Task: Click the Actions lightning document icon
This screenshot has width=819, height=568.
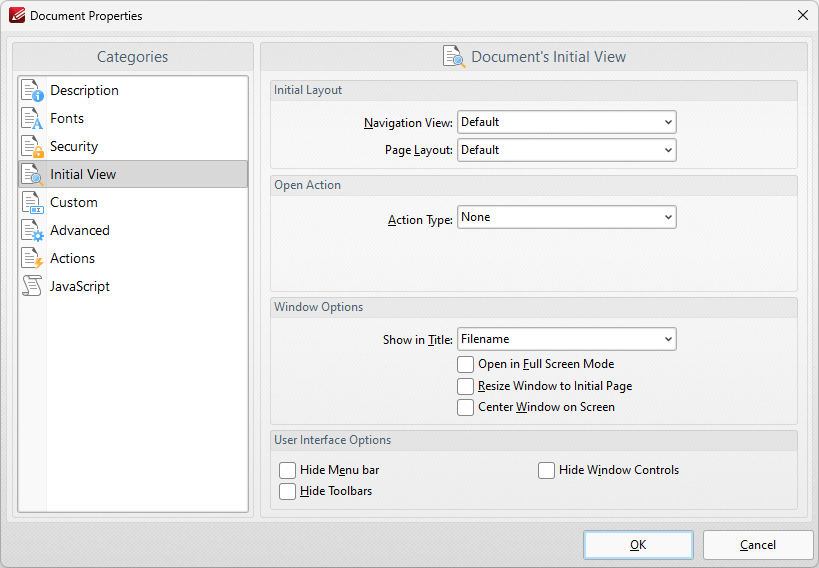Action: pyautogui.click(x=32, y=258)
